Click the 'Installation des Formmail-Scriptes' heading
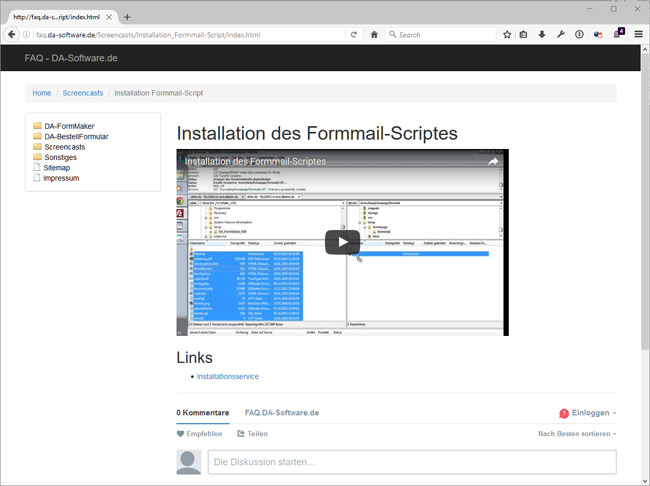Viewport: 650px width, 486px height. pos(317,133)
